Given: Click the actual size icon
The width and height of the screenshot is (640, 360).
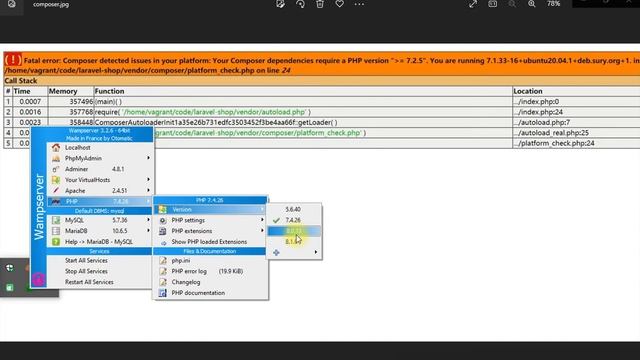Looking at the screenshot, I should [492, 4].
